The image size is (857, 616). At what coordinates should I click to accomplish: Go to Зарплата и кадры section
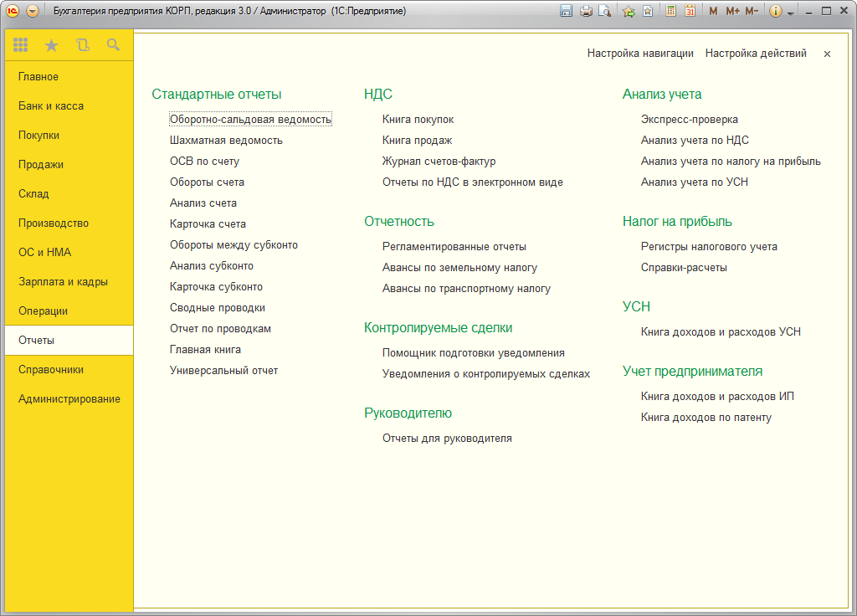[69, 281]
